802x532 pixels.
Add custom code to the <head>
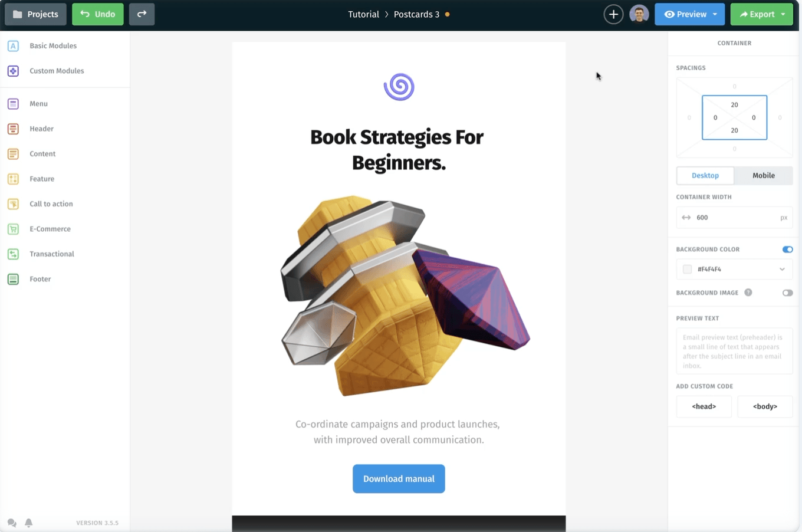click(x=704, y=406)
